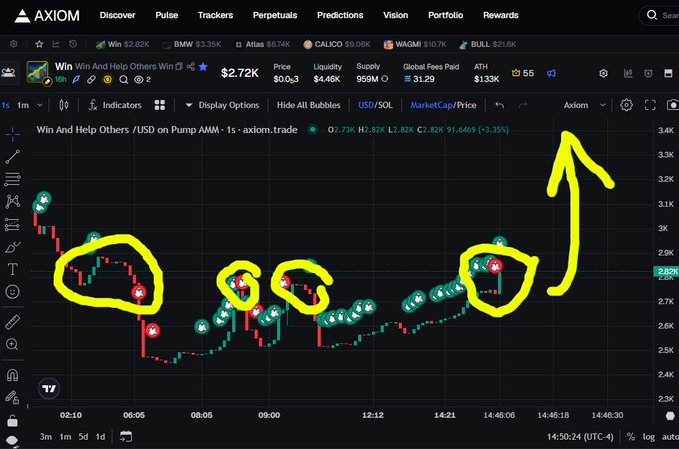
Task: Click the Axiom logo
Action: tap(47, 16)
